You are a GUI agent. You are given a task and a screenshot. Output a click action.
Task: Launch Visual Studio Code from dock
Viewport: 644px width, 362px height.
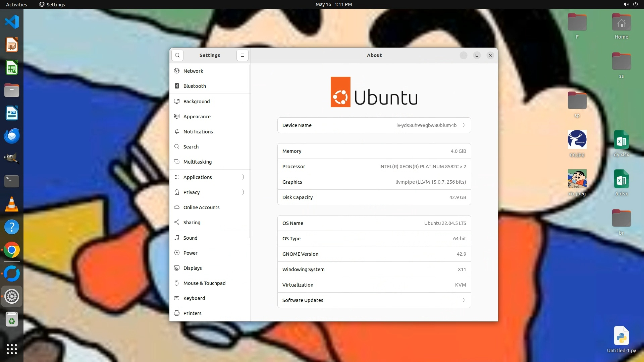(x=12, y=22)
